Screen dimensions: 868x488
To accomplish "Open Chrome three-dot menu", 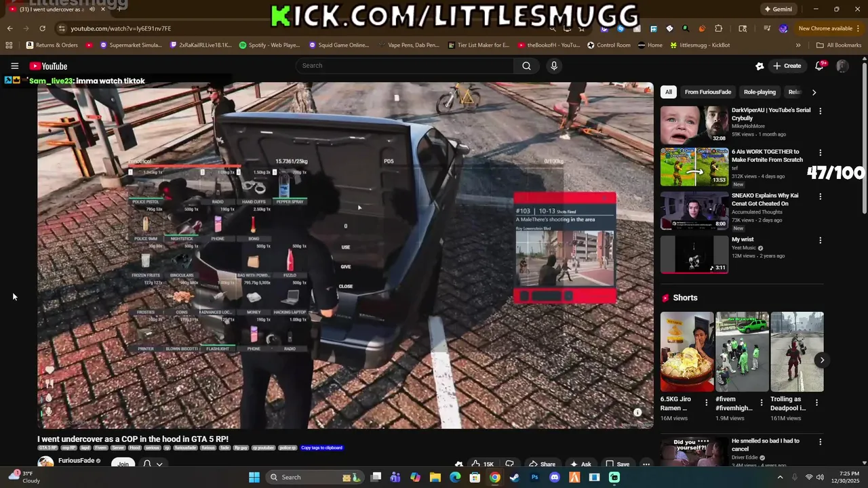I will [859, 28].
